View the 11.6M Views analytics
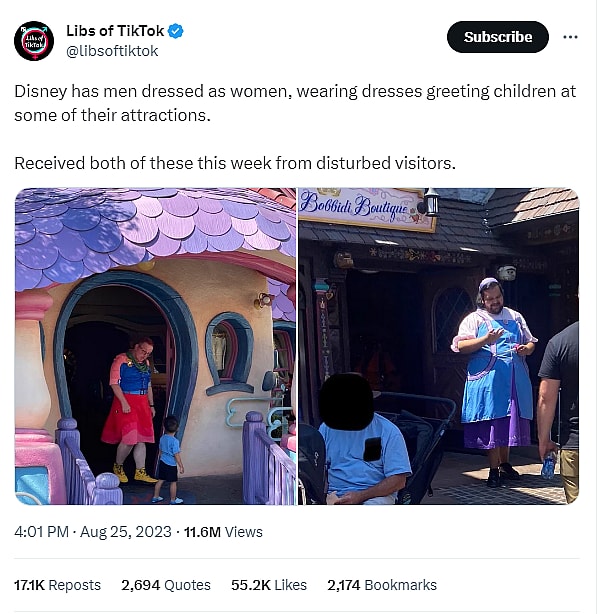The width and height of the screenshot is (600, 614). coord(223,532)
